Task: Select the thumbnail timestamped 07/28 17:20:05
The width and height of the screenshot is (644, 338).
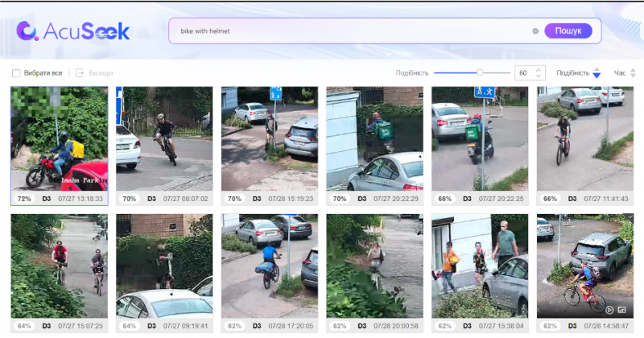Action: tap(270, 265)
